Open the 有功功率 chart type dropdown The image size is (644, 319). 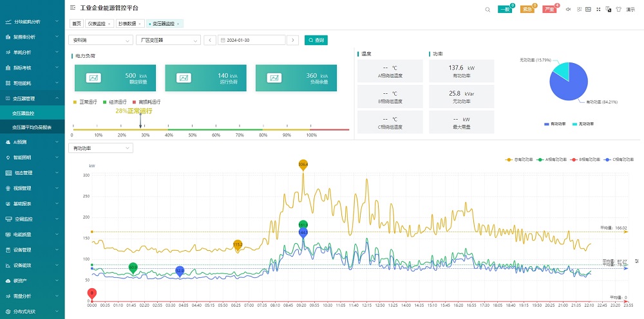point(100,148)
